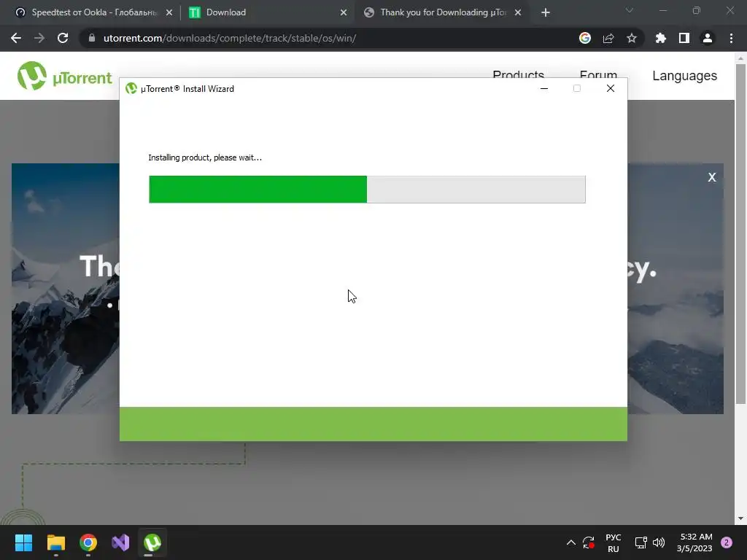The height and width of the screenshot is (560, 747).
Task: Click the µTorrent logo on the webpage
Action: (64, 76)
